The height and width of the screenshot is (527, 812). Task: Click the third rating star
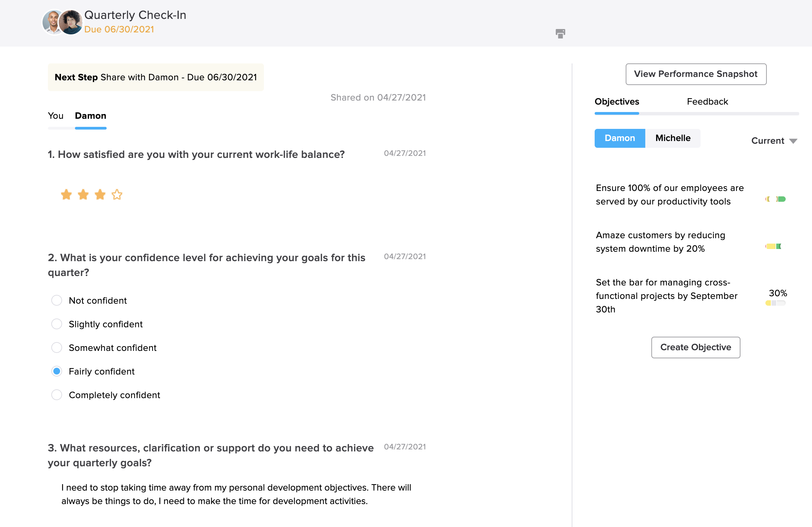[100, 195]
